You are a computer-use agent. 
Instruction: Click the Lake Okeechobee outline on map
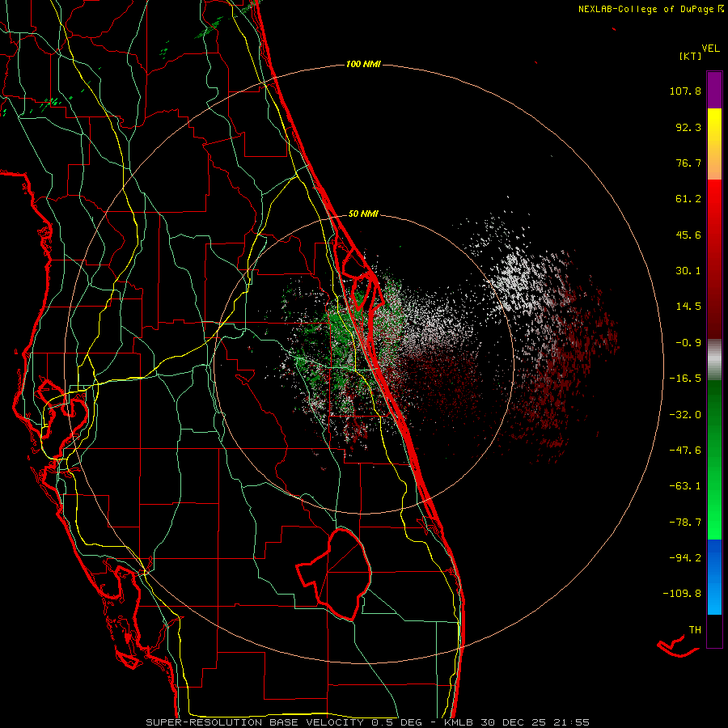pyautogui.click(x=334, y=574)
